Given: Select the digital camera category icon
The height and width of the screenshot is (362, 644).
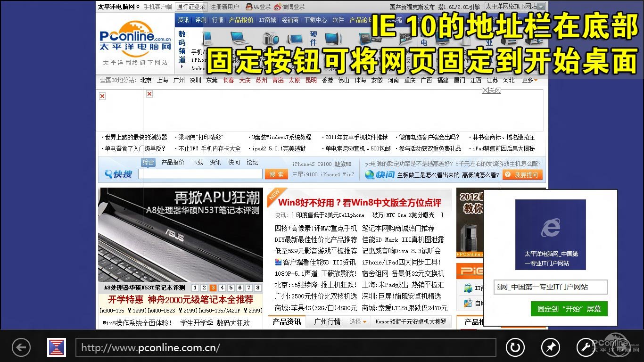Looking at the screenshot, I should coord(271,38).
